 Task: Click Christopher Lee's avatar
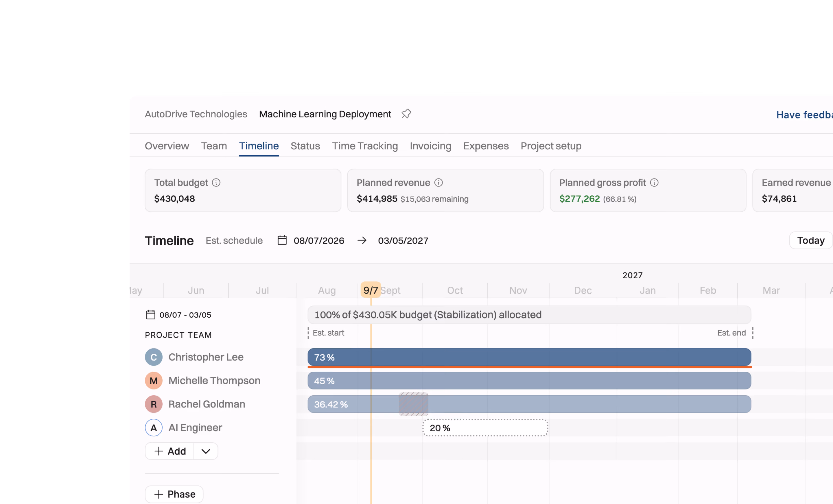click(x=154, y=357)
